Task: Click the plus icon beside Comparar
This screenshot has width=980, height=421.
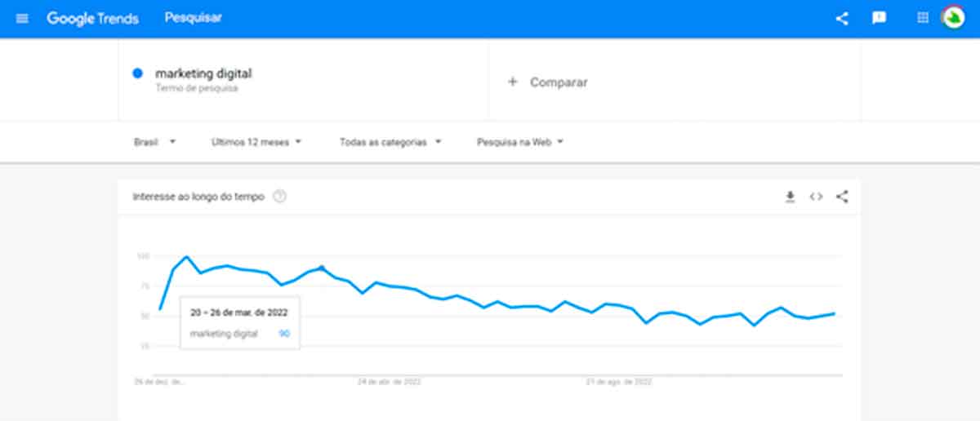Action: point(513,82)
